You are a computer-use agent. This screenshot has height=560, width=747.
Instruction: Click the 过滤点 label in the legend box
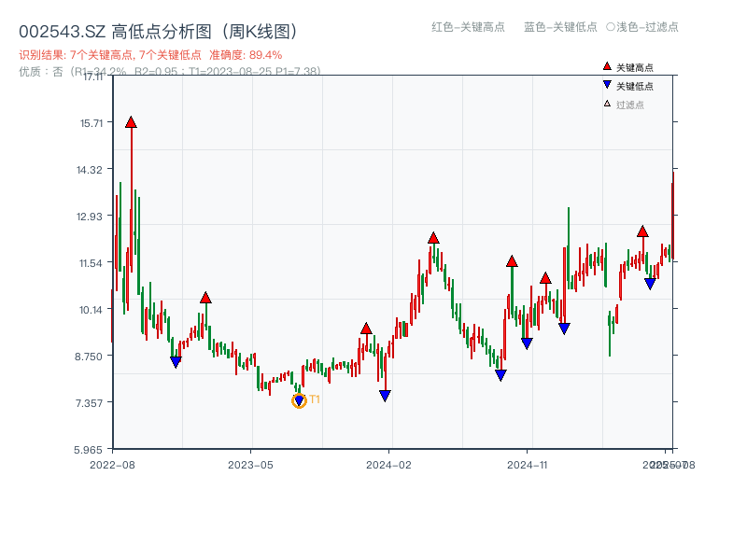629,105
